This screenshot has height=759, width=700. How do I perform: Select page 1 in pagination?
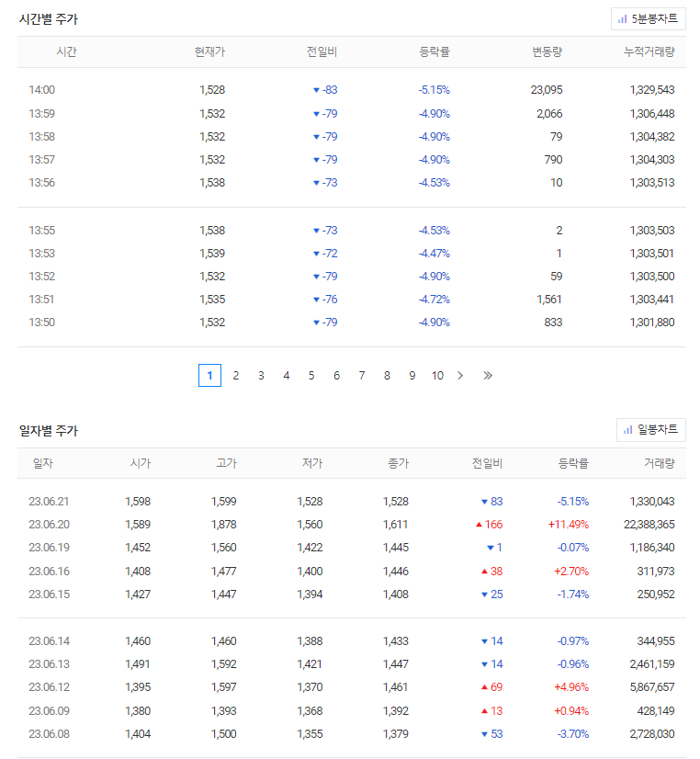point(209,375)
